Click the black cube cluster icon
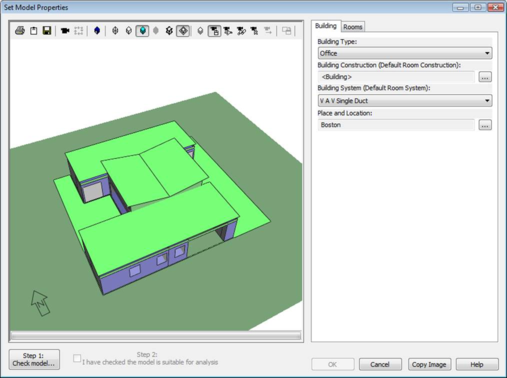Viewport: 507px width, 378px height. 169,31
